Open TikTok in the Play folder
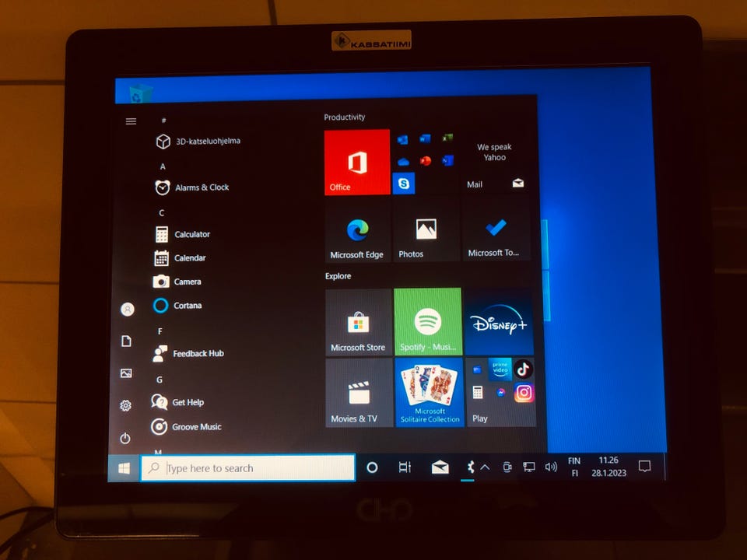 click(523, 369)
